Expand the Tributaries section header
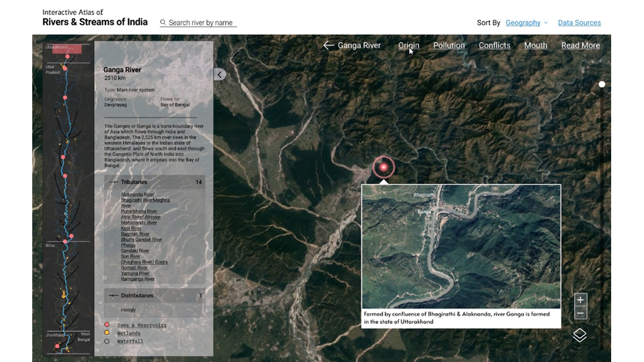The height and width of the screenshot is (362, 644). [155, 182]
